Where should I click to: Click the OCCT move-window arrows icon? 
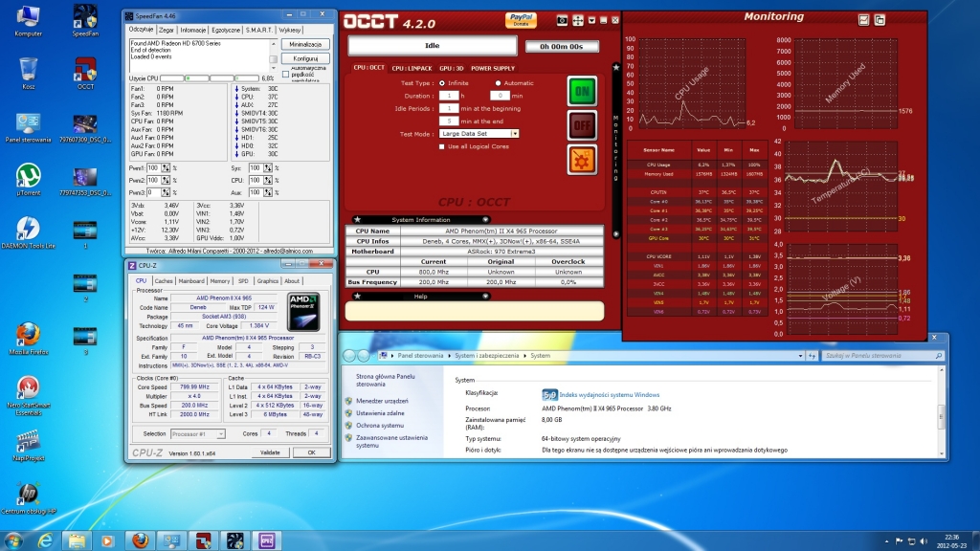point(577,20)
